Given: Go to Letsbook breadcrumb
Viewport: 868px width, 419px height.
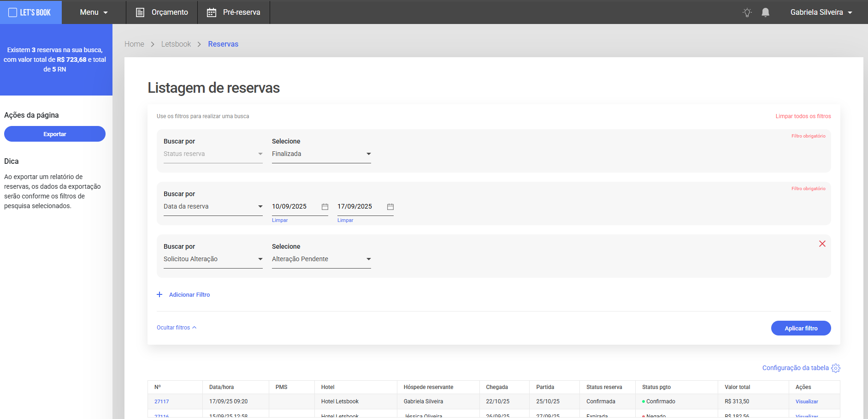Looking at the screenshot, I should (176, 44).
